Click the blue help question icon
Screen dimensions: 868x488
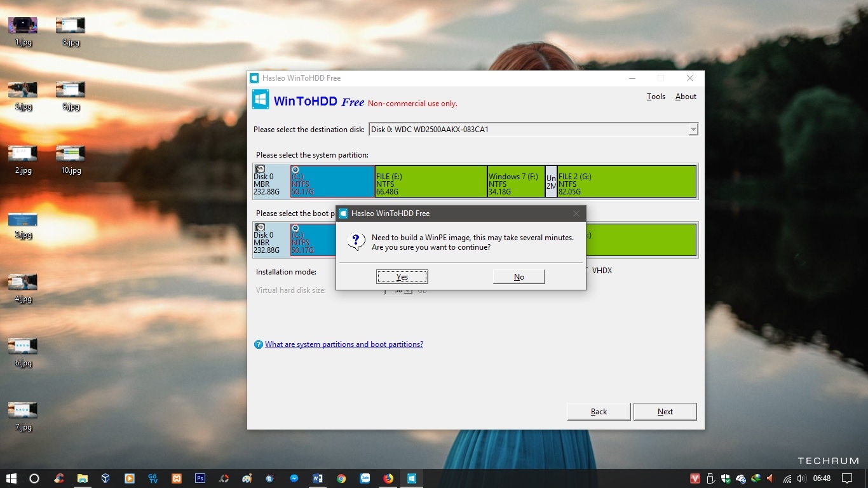point(258,344)
